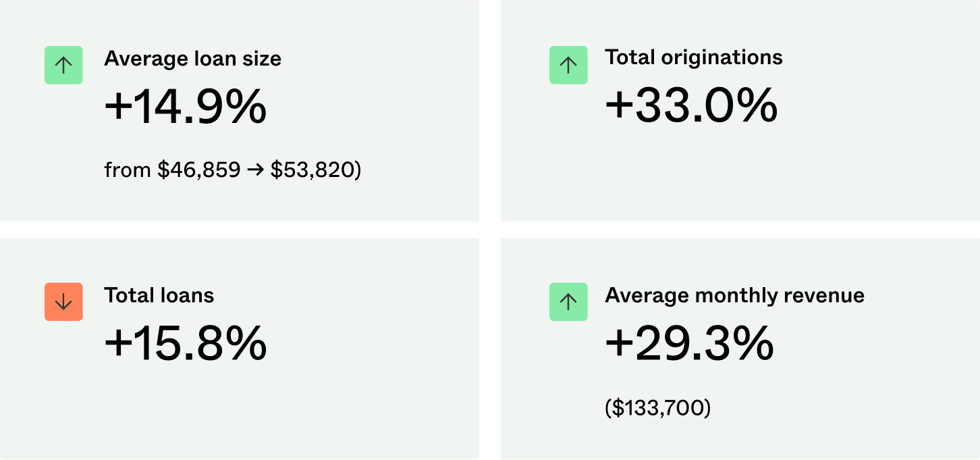Select the +15.8% total loans value

186,344
